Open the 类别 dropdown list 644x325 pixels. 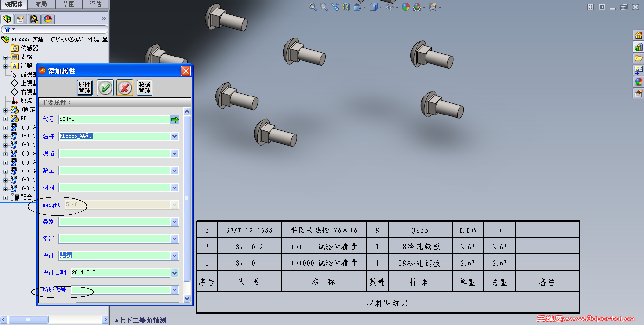click(175, 222)
